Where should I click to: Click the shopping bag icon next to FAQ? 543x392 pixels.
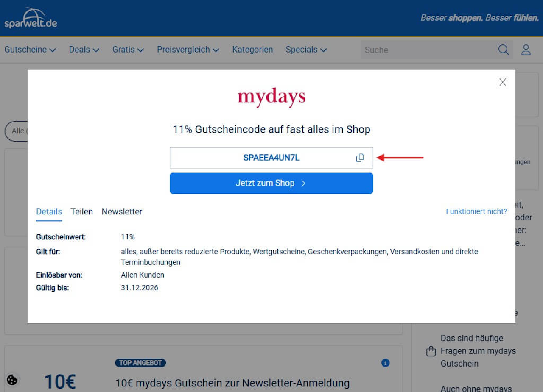431,351
